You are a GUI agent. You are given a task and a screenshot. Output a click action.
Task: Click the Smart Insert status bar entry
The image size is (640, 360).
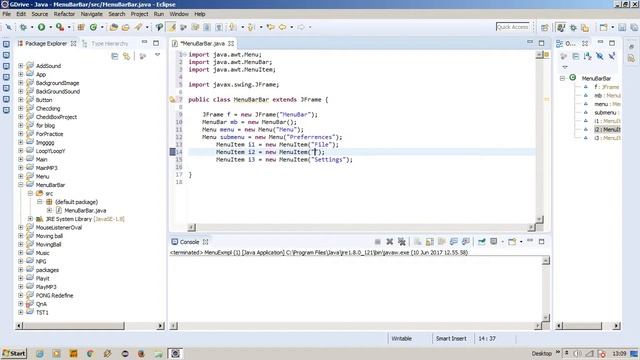[451, 338]
